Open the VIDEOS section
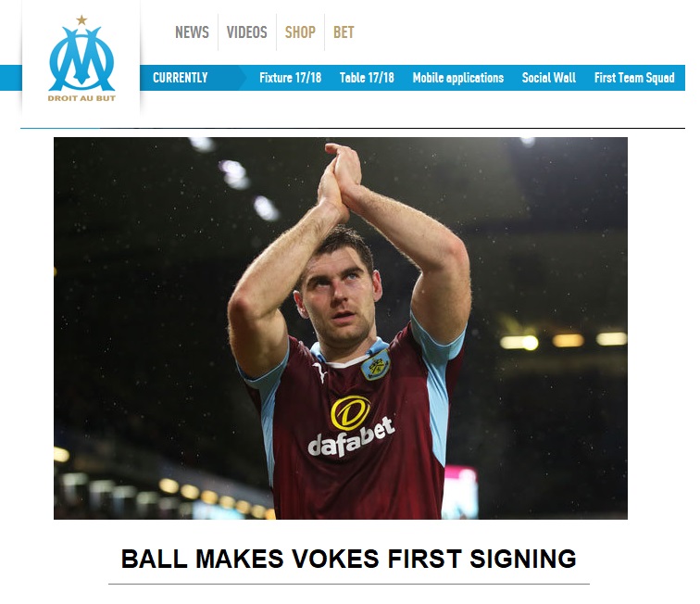This screenshot has height=604, width=700. tap(246, 32)
